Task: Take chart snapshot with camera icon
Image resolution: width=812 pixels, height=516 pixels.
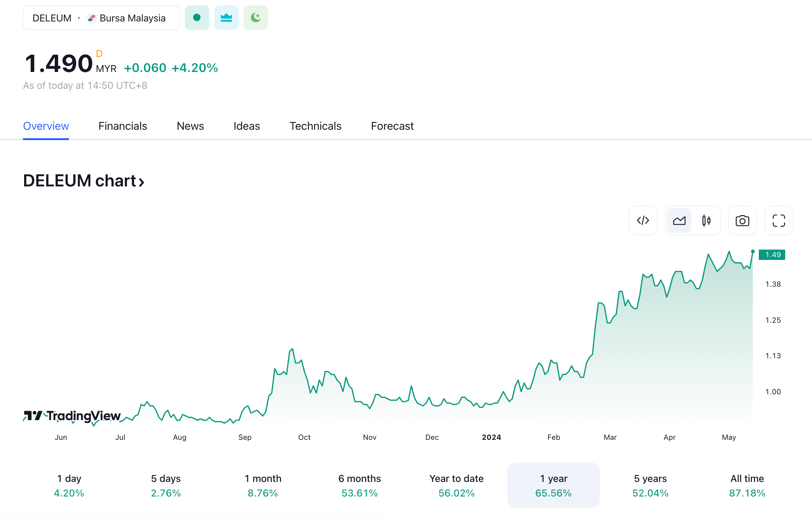Action: click(742, 220)
